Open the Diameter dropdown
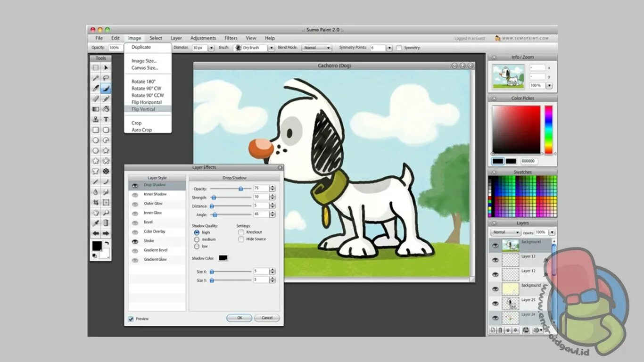The image size is (644, 362). click(x=211, y=48)
